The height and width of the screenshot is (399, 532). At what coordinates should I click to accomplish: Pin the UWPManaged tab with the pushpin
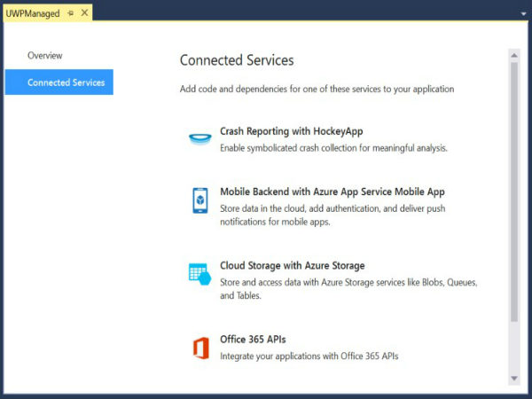[x=70, y=13]
